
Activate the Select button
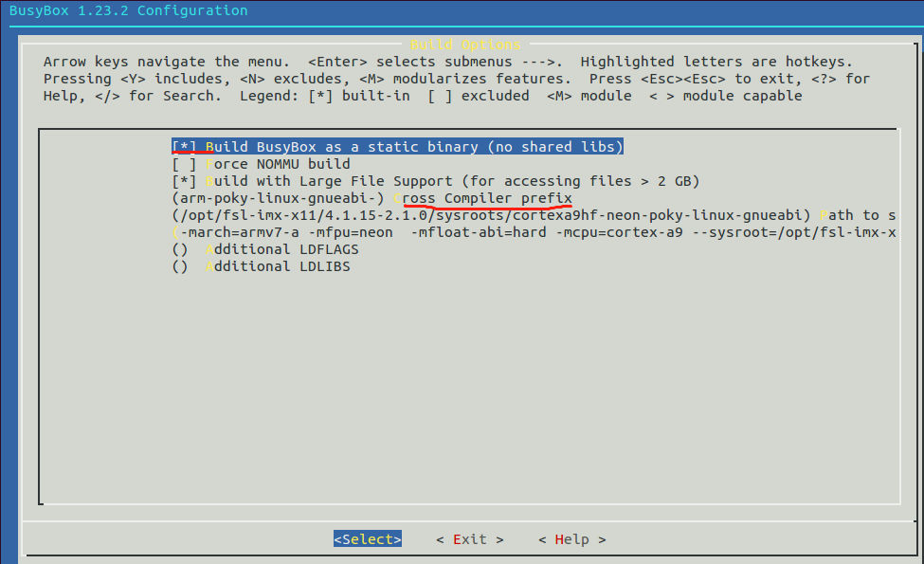click(x=367, y=538)
